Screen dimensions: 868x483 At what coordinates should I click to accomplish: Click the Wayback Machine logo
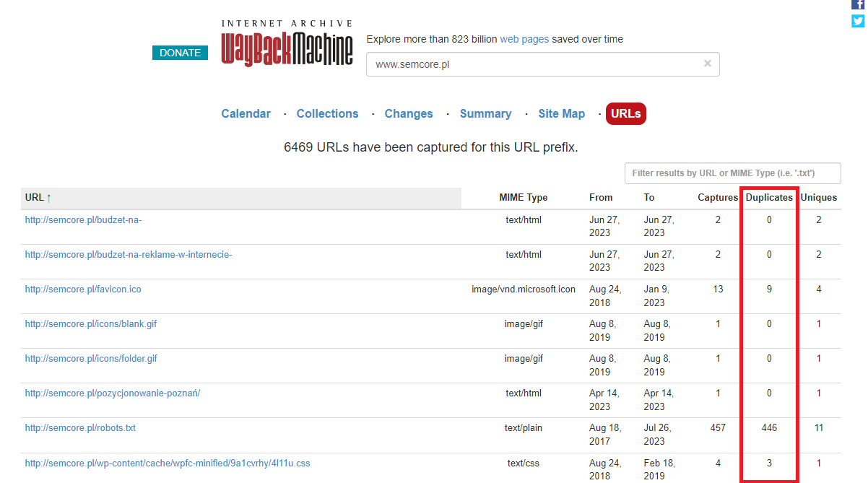coord(287,44)
